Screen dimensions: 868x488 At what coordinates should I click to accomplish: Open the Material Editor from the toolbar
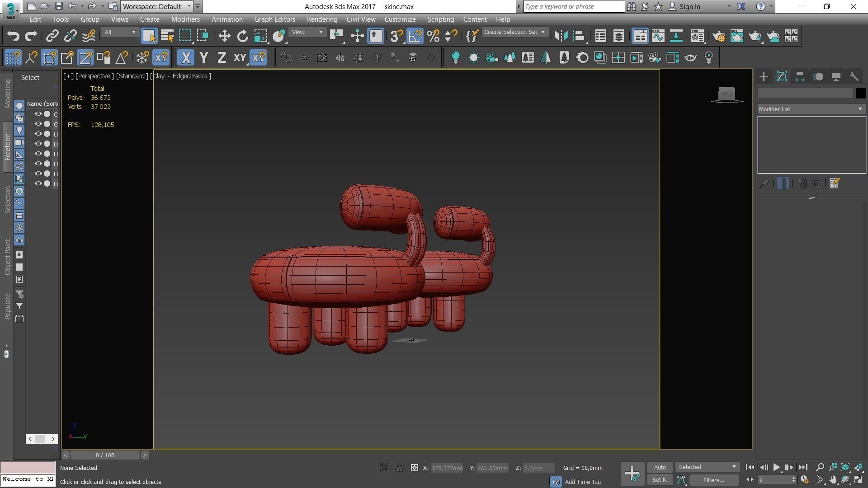click(x=698, y=36)
